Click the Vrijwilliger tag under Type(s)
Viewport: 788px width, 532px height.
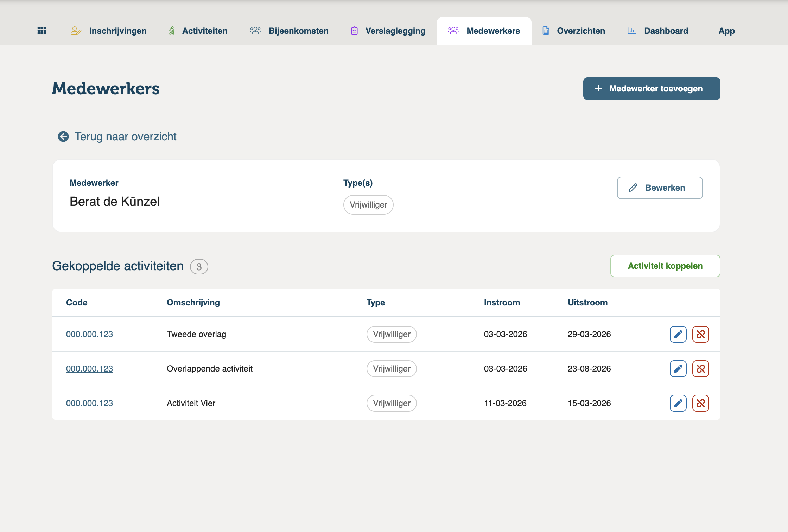pos(368,205)
